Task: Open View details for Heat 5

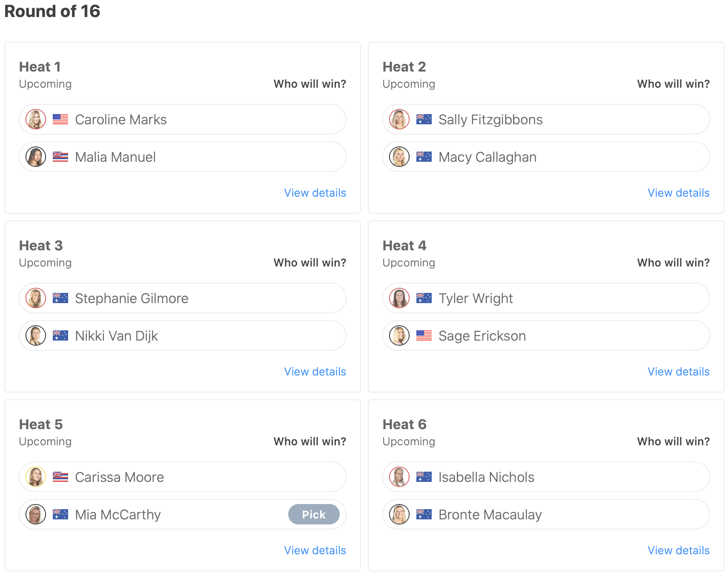Action: [315, 550]
